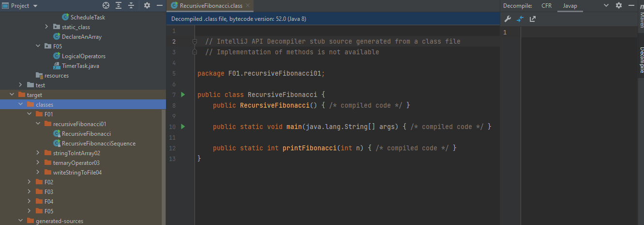Click the run gutter arrow beside the main method
The height and width of the screenshot is (225, 644).
pos(183,127)
